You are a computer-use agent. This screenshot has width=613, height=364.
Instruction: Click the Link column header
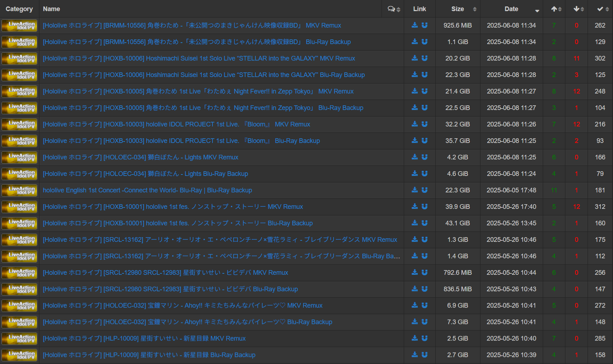click(x=420, y=9)
